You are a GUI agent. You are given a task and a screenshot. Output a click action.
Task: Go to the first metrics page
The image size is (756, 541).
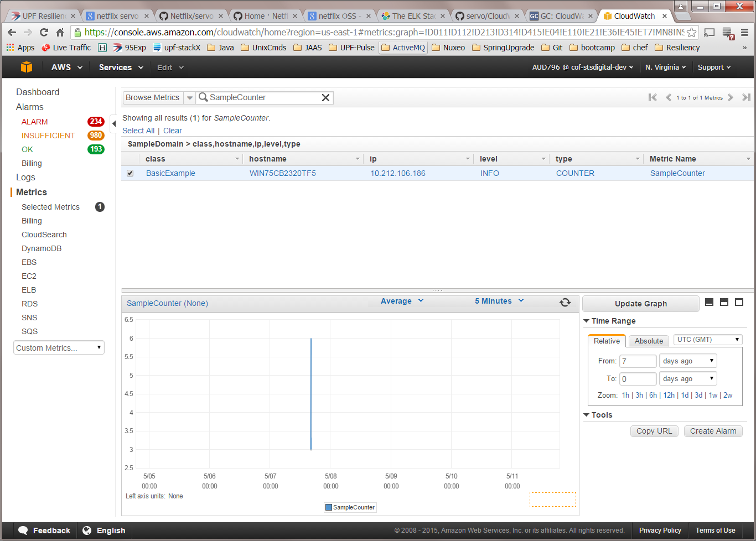(653, 97)
